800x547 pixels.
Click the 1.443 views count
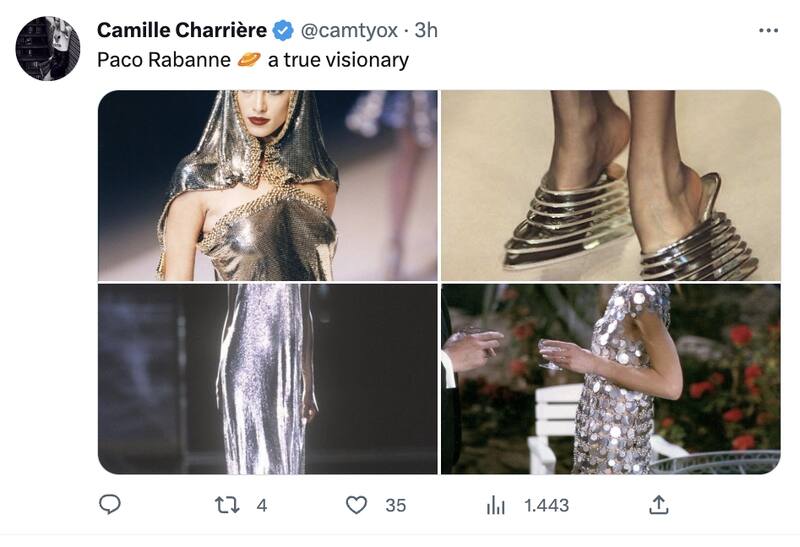pyautogui.click(x=546, y=506)
